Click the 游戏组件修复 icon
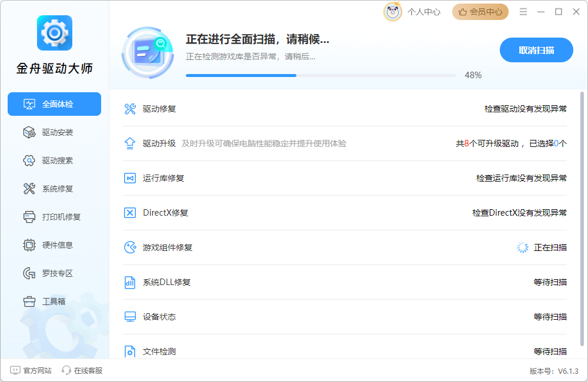The width and height of the screenshot is (588, 382). click(130, 247)
